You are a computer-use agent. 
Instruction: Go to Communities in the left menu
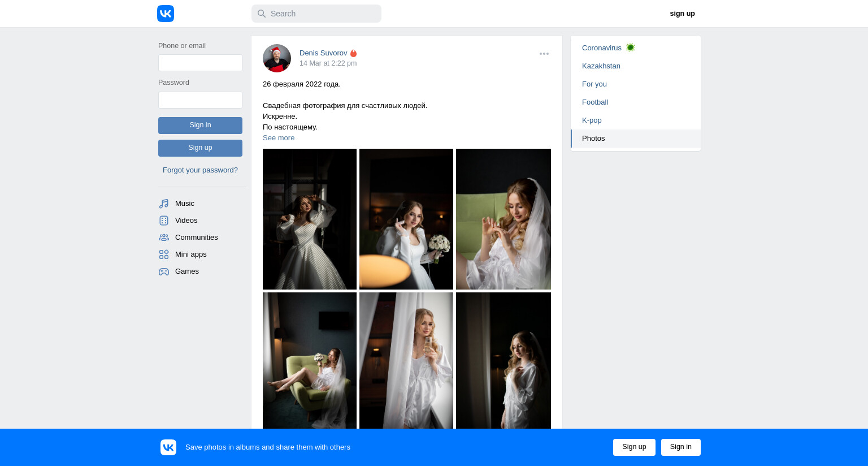point(197,238)
